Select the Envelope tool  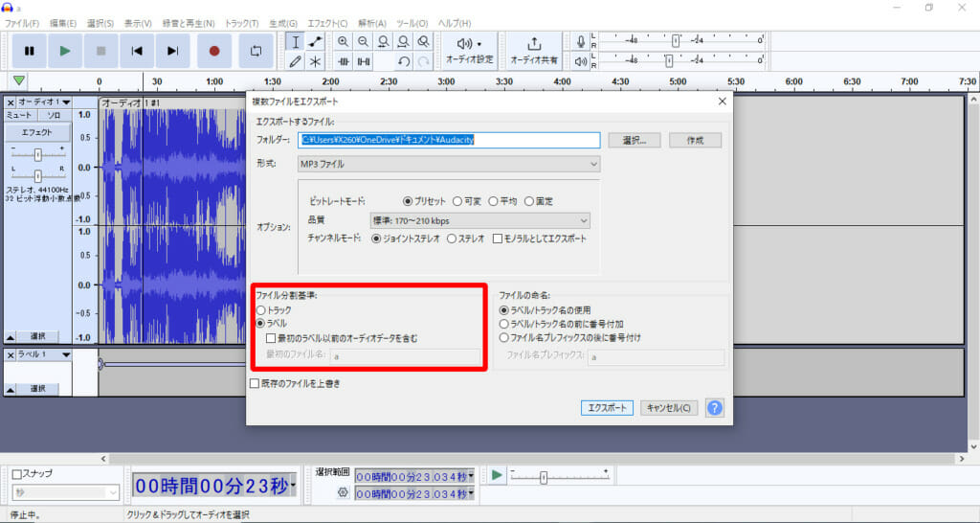coord(315,42)
